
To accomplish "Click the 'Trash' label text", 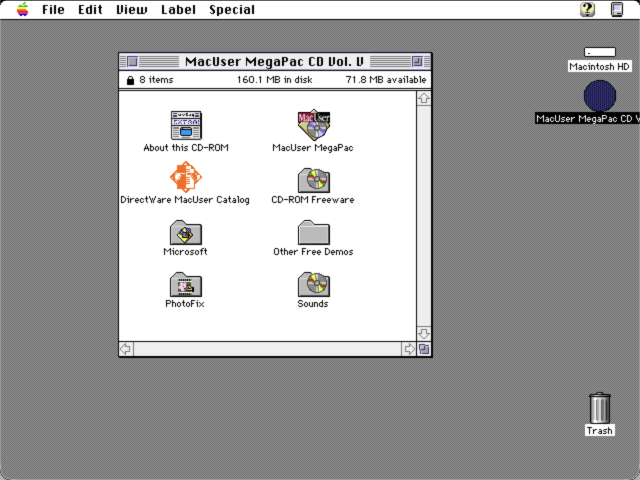I will pyautogui.click(x=600, y=431).
